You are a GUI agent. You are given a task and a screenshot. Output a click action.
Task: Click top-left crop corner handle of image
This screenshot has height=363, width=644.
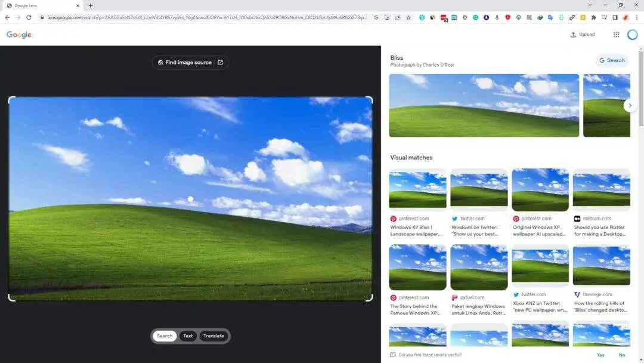[11, 100]
